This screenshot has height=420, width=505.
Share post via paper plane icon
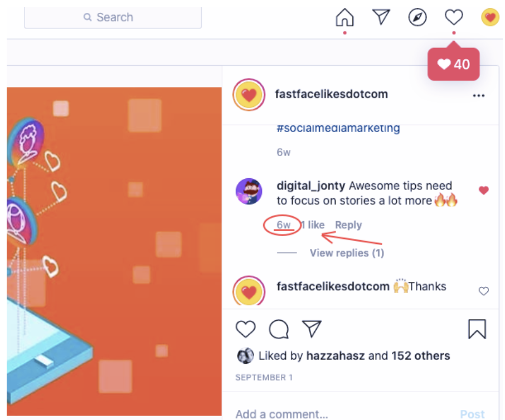312,329
